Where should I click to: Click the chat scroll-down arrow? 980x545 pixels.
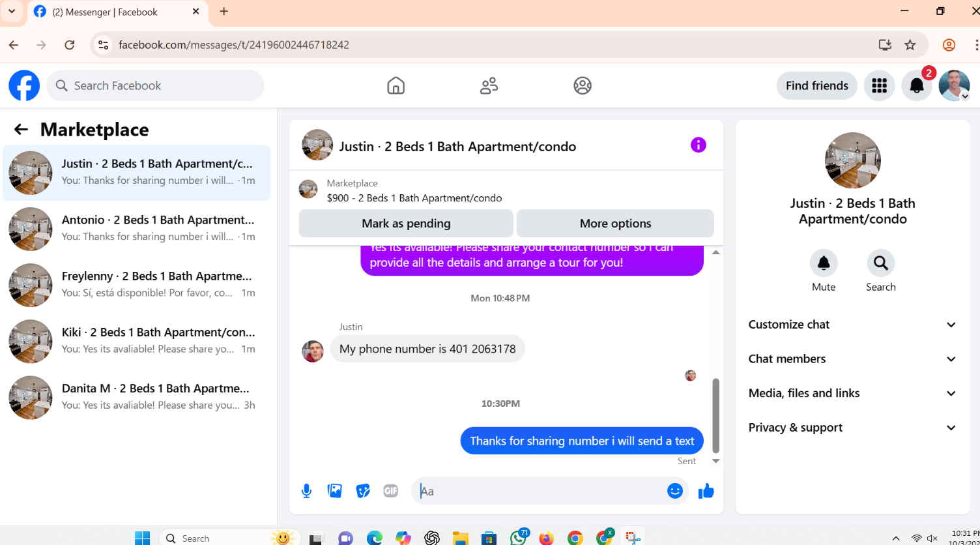click(715, 461)
